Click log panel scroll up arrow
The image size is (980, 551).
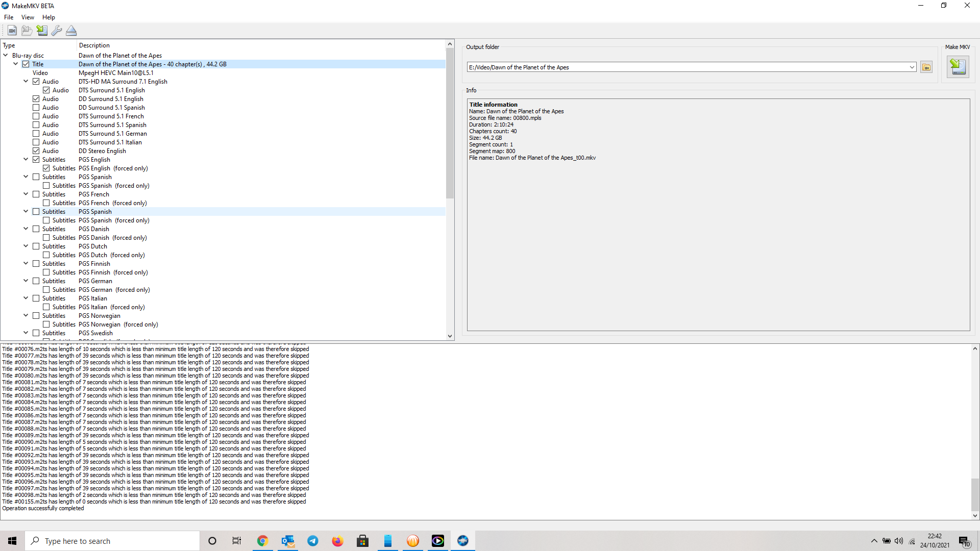[975, 348]
